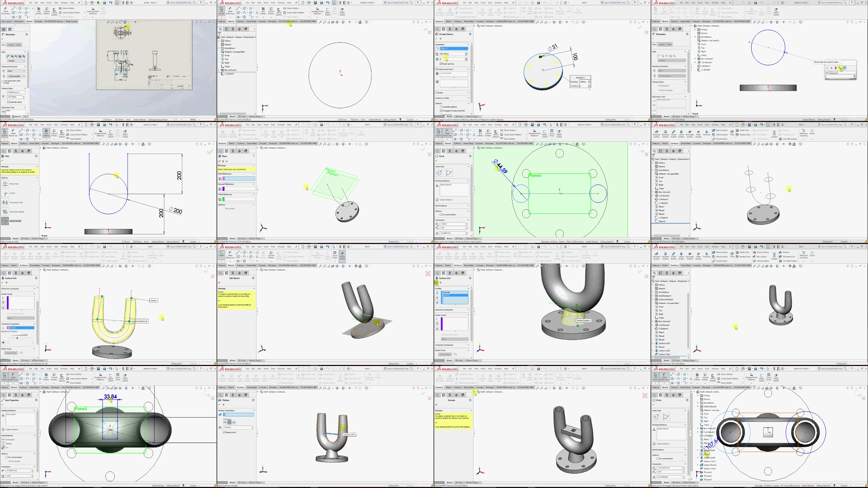Collapse Options section in Trim panel
Screen dimensions: 868x488
37,178
